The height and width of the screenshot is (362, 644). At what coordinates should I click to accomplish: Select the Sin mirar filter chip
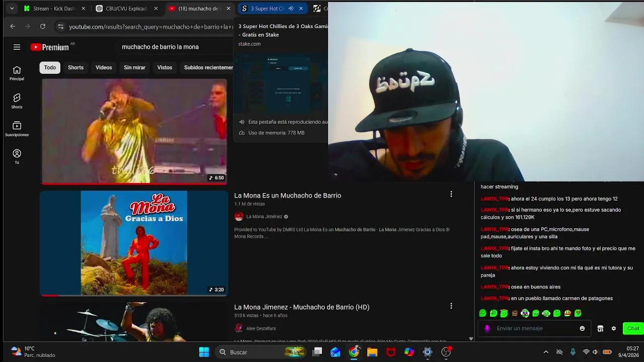(x=134, y=67)
